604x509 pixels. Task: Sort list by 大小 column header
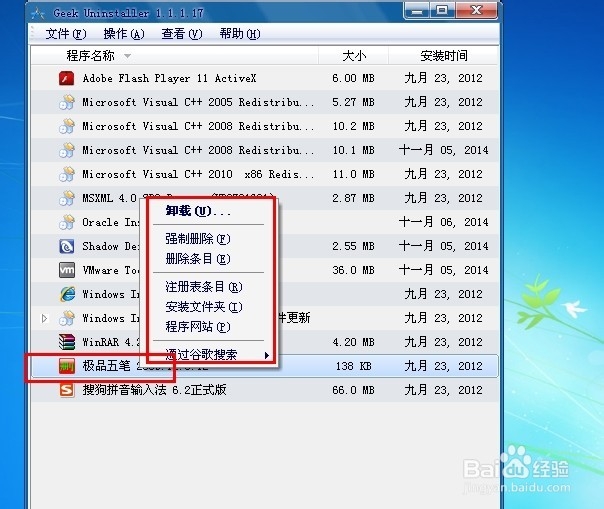pos(354,56)
